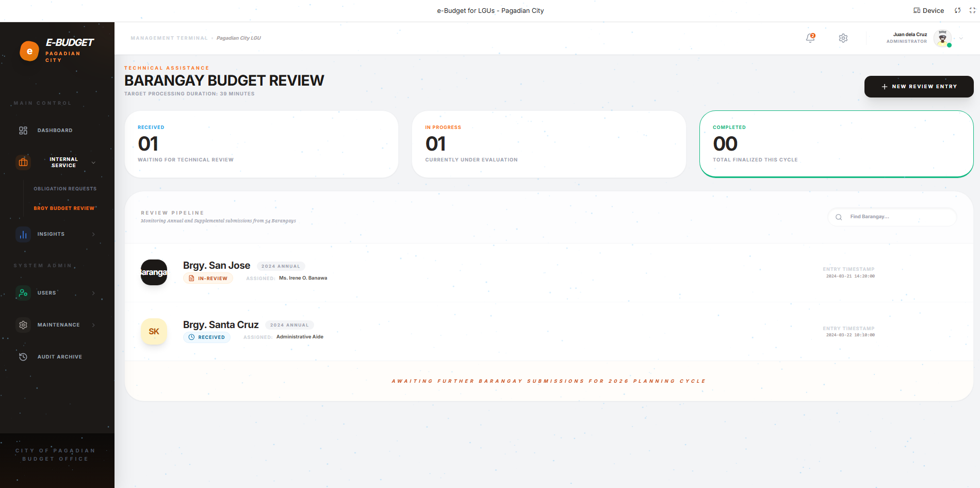Click the E-Budget orange logo
This screenshot has height=488, width=980.
tap(29, 51)
